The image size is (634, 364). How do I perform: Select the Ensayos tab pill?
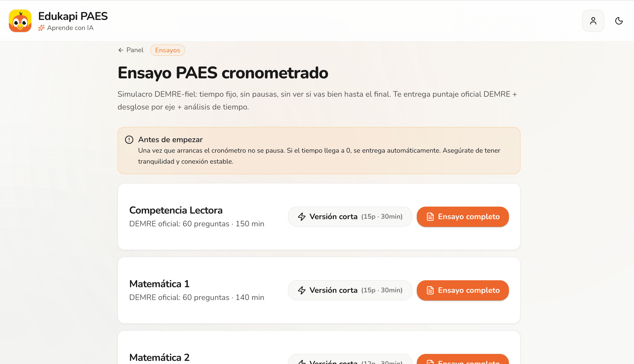click(x=167, y=50)
